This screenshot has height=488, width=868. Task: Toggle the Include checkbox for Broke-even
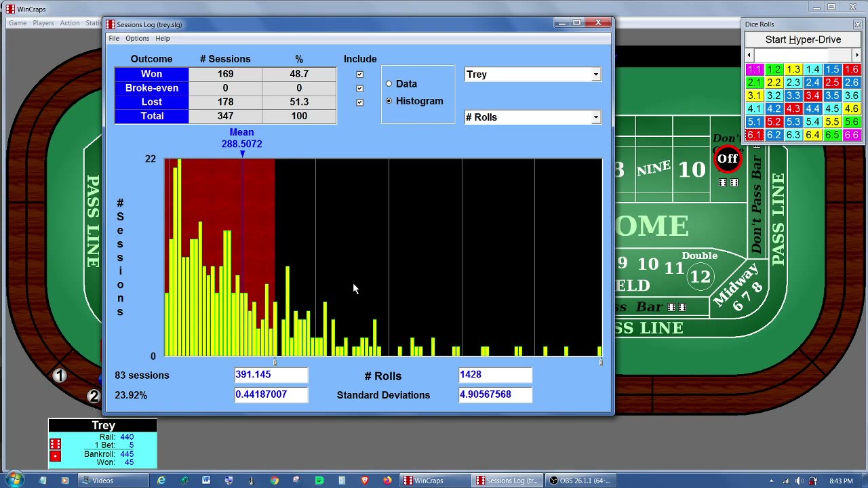[359, 88]
